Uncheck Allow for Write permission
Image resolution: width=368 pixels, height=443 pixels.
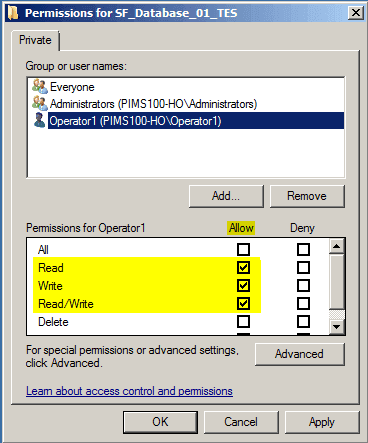[243, 285]
